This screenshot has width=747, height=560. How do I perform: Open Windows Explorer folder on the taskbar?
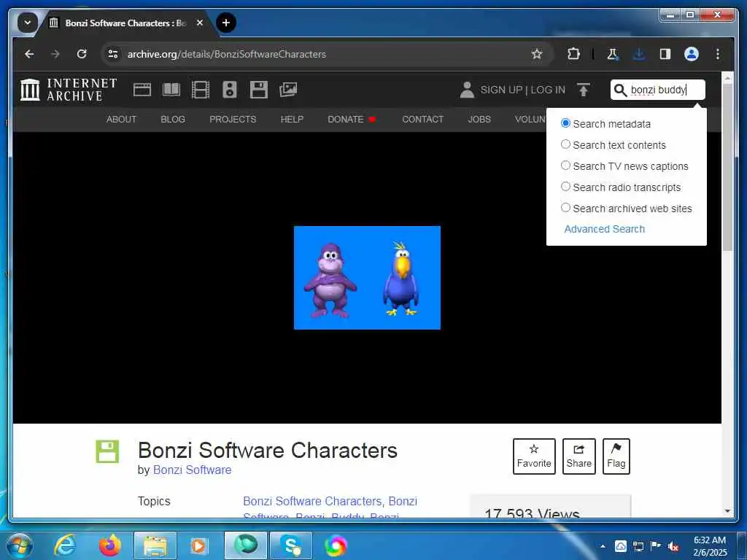pyautogui.click(x=155, y=545)
